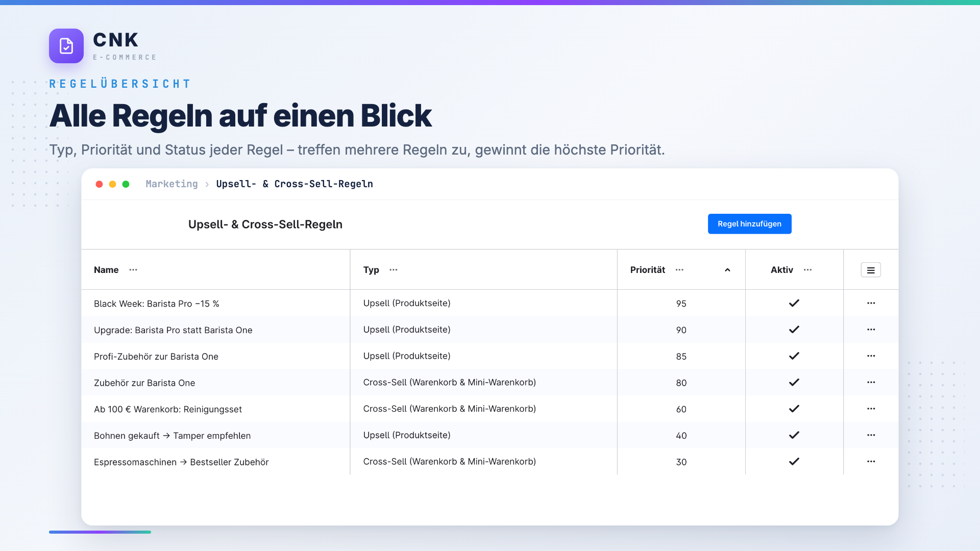
Task: Open the Aktiv column options dots
Action: pos(807,270)
